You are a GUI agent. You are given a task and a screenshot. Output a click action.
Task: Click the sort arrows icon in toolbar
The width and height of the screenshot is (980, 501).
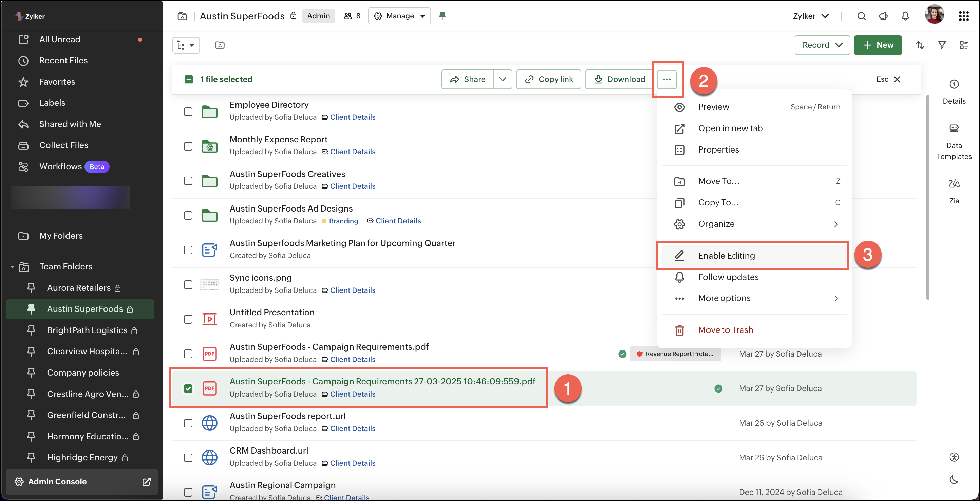pos(920,45)
